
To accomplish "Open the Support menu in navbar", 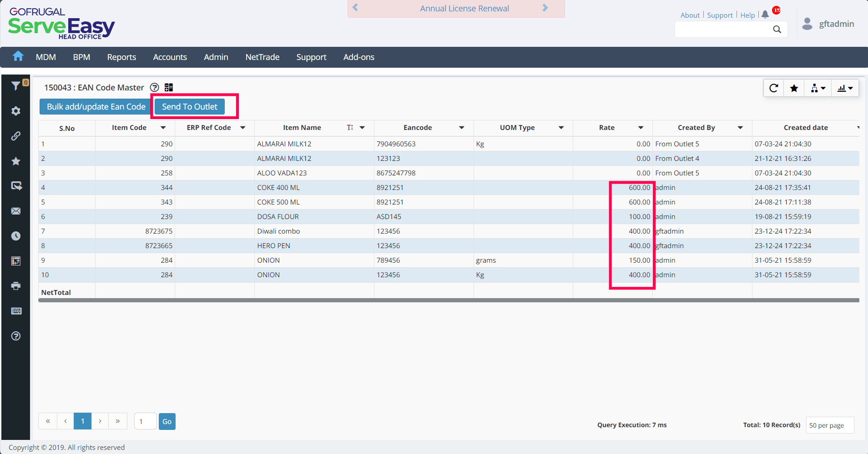I will (x=312, y=57).
